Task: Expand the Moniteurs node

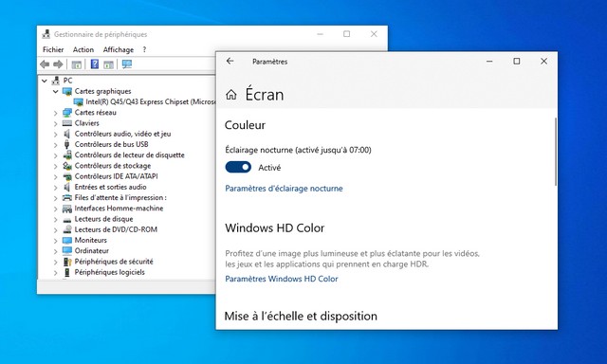Action: click(55, 240)
